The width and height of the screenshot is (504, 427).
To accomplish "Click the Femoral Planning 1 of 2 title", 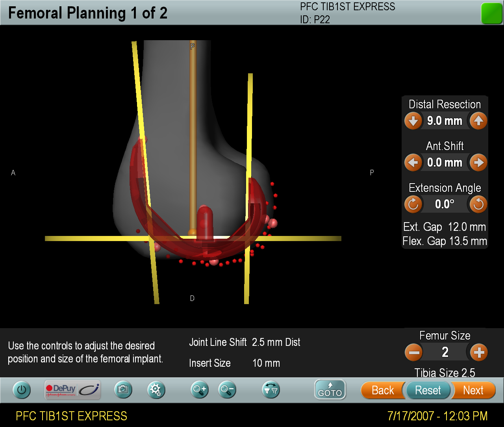I will tap(88, 13).
